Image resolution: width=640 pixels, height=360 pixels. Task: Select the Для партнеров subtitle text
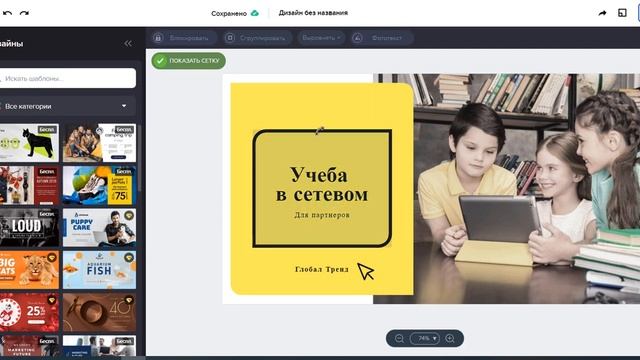pos(322,215)
